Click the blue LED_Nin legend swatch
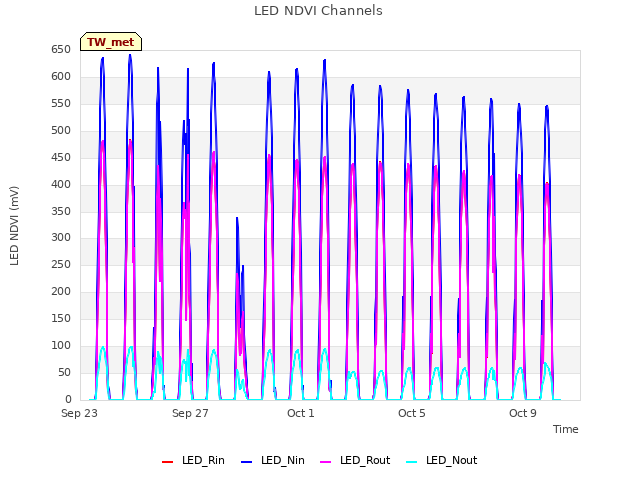 coord(247,462)
